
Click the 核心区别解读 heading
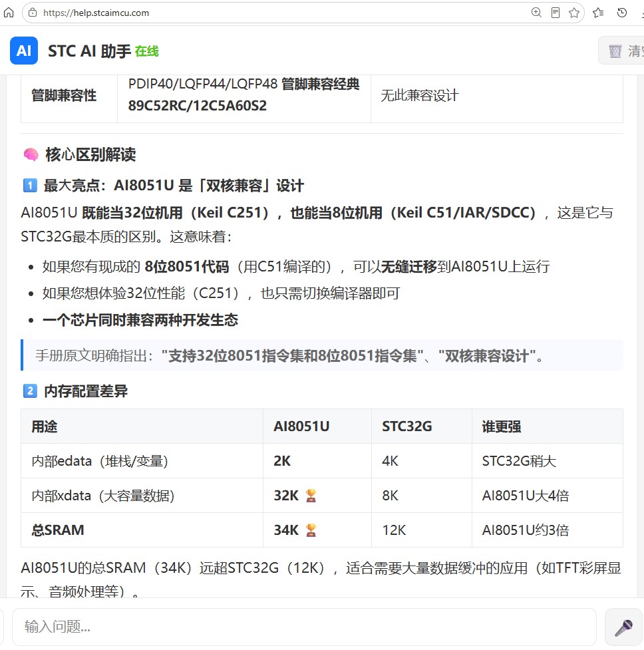tap(90, 154)
